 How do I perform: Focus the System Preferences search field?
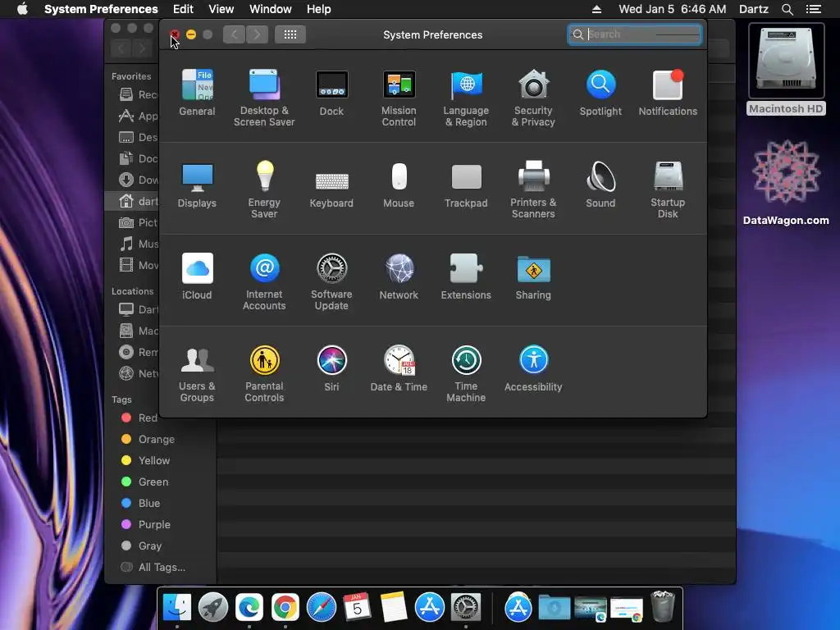[x=635, y=34]
